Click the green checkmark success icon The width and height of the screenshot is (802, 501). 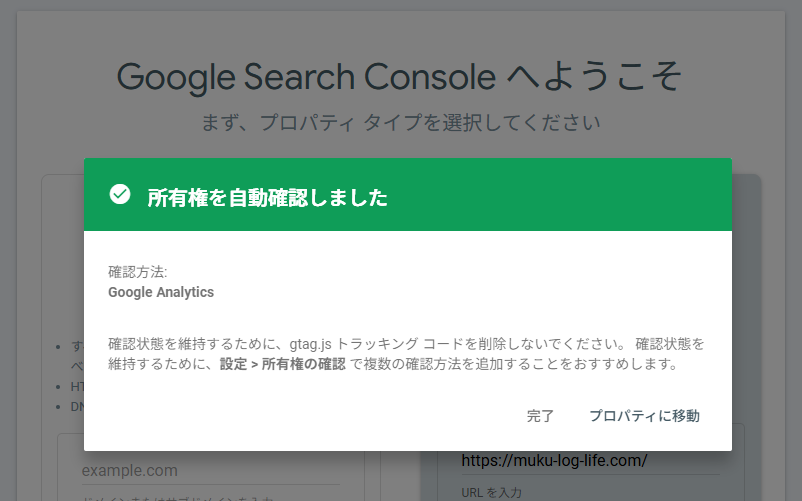click(120, 195)
